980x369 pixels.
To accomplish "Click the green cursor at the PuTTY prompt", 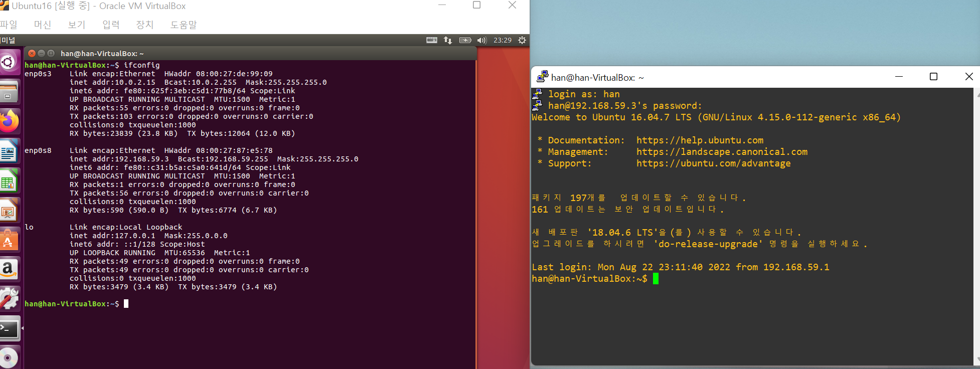I will (656, 279).
